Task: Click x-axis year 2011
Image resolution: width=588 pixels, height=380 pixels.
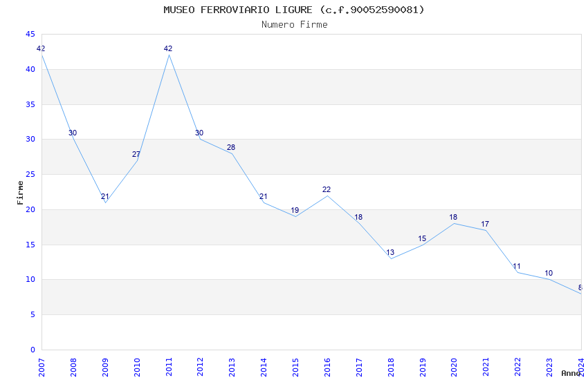Action: click(x=169, y=368)
